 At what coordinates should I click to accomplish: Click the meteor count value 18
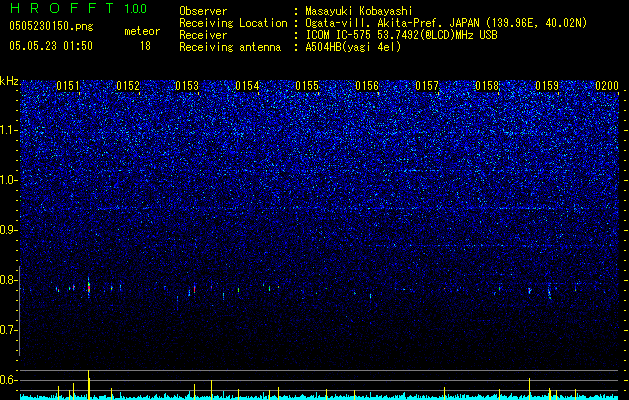145,46
